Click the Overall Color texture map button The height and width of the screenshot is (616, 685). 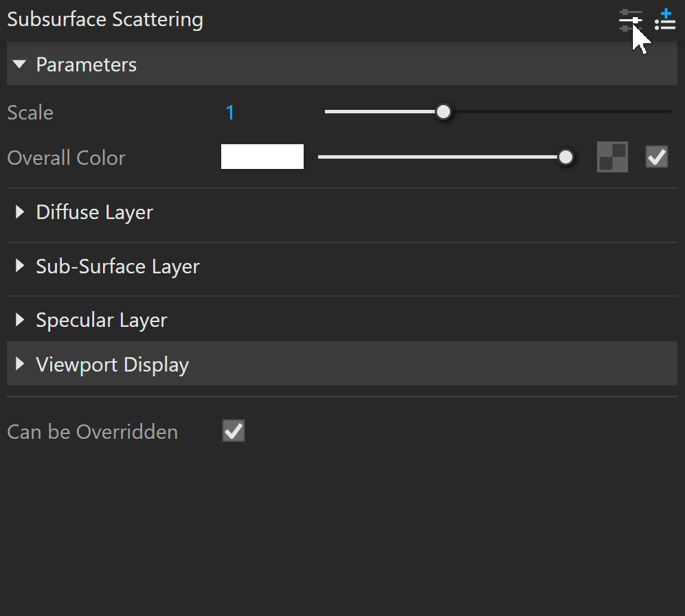(x=612, y=157)
